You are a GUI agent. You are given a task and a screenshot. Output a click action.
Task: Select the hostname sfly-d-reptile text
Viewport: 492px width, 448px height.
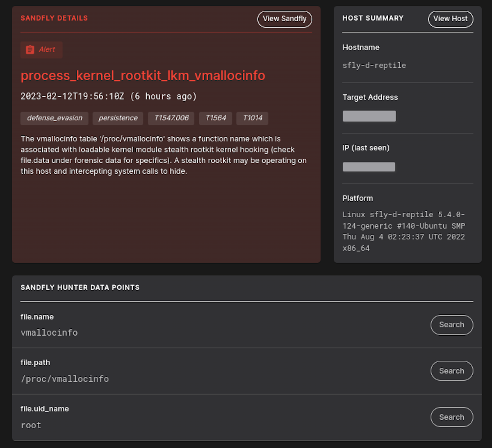point(374,65)
